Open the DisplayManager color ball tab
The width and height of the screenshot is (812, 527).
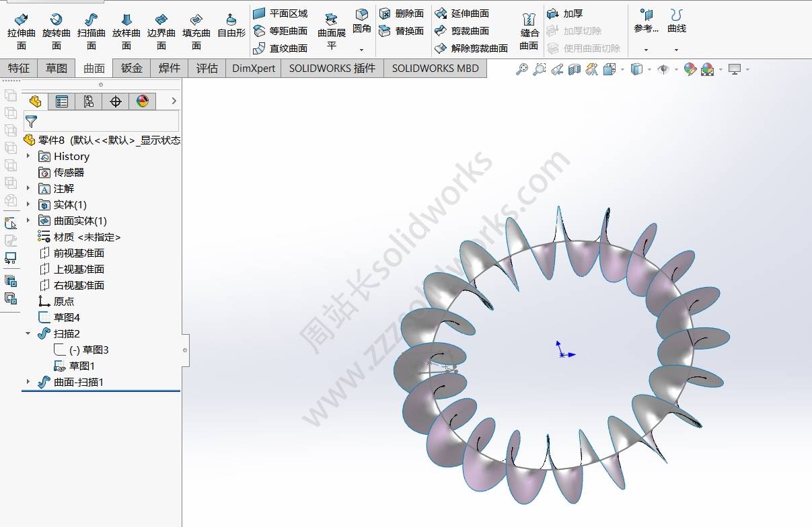(142, 102)
